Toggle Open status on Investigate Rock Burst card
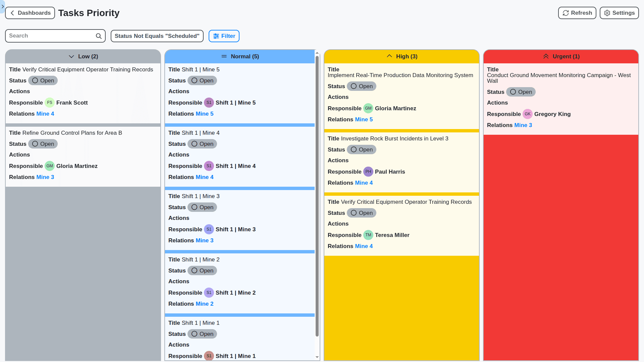644x362 pixels. [361, 149]
